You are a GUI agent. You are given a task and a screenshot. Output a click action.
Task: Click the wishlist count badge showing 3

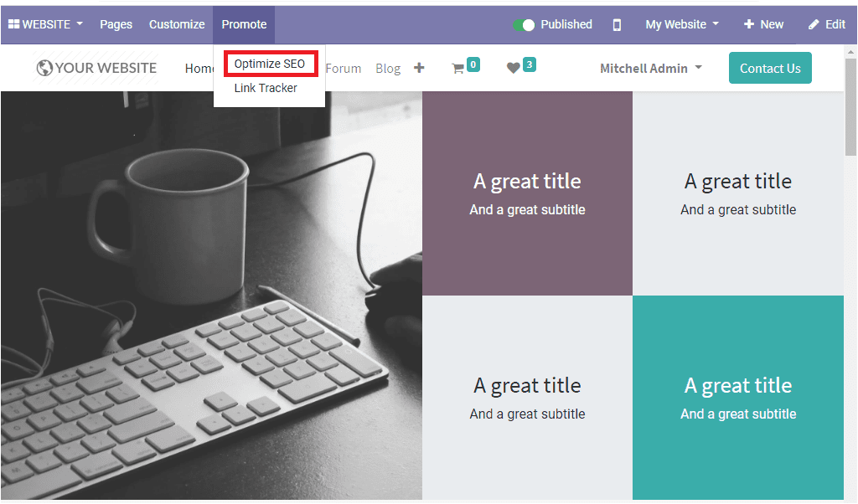[530, 64]
